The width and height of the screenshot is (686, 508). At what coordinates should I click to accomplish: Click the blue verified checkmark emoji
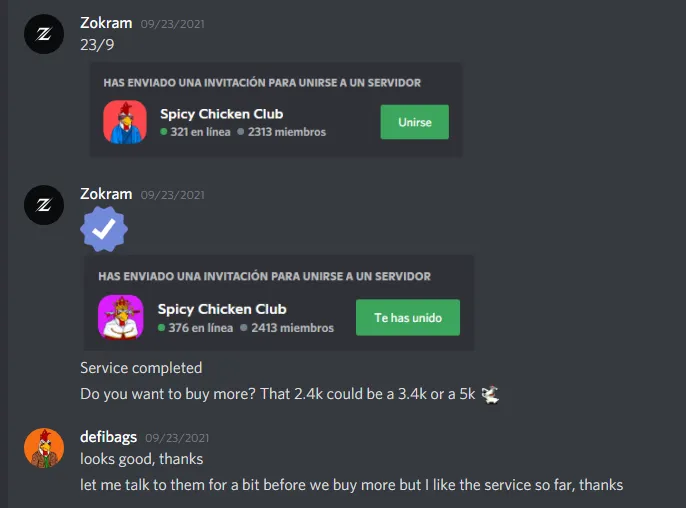coord(104,229)
